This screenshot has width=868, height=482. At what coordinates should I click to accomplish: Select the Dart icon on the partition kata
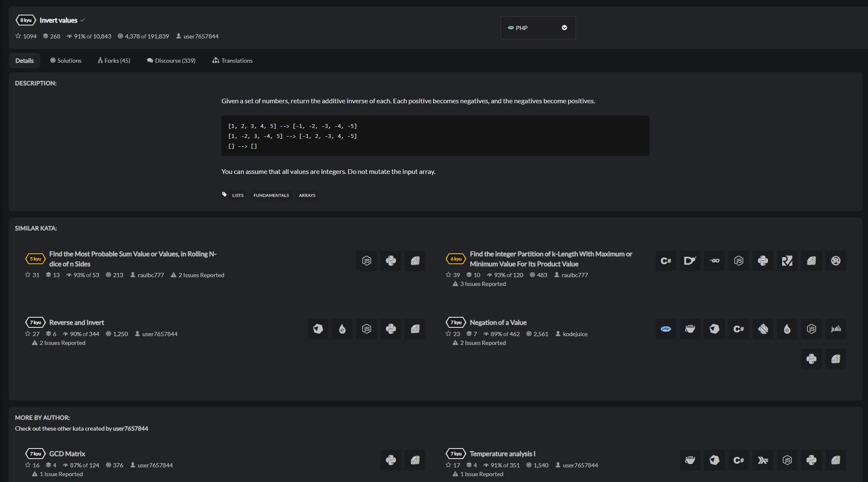pos(689,260)
